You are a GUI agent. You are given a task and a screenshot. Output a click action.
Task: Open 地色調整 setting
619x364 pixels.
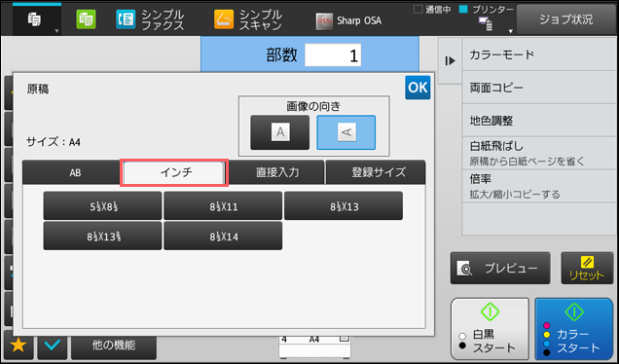(539, 121)
